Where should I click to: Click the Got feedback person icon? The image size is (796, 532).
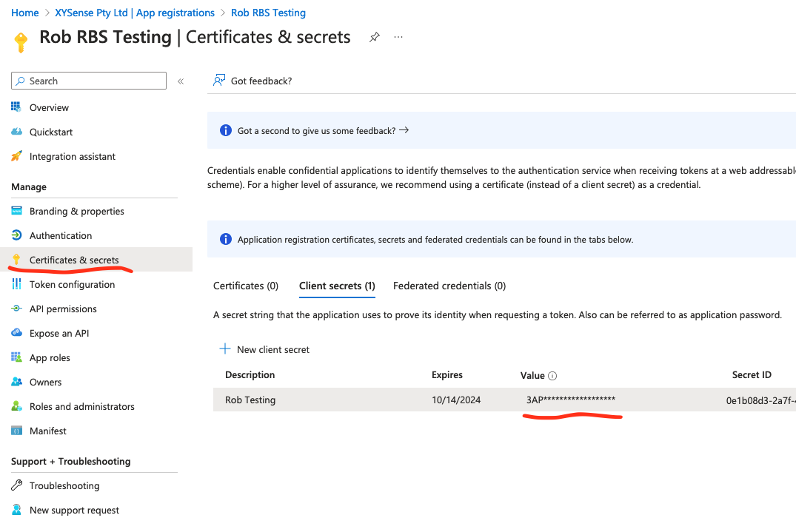(x=218, y=80)
